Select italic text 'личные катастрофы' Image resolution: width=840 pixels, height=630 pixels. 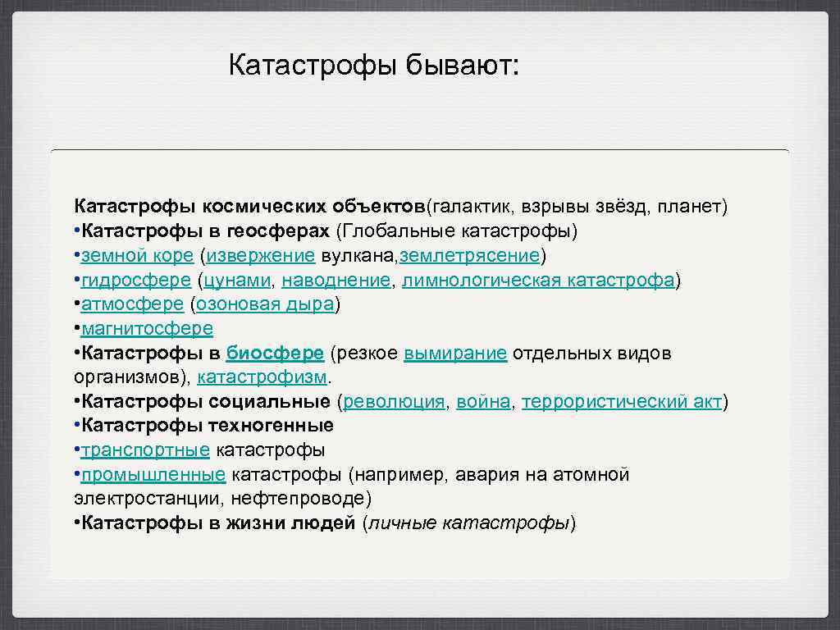click(x=469, y=523)
